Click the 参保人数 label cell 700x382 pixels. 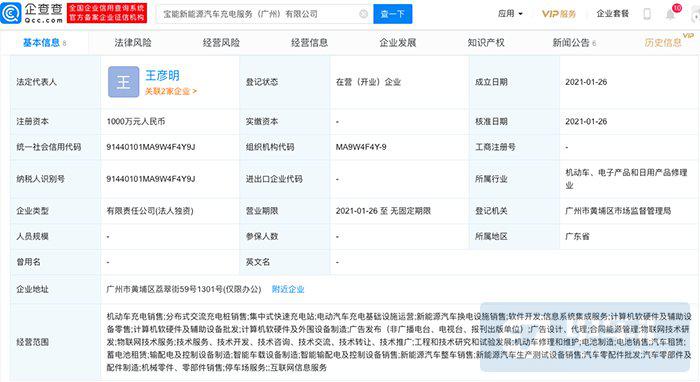[284, 237]
